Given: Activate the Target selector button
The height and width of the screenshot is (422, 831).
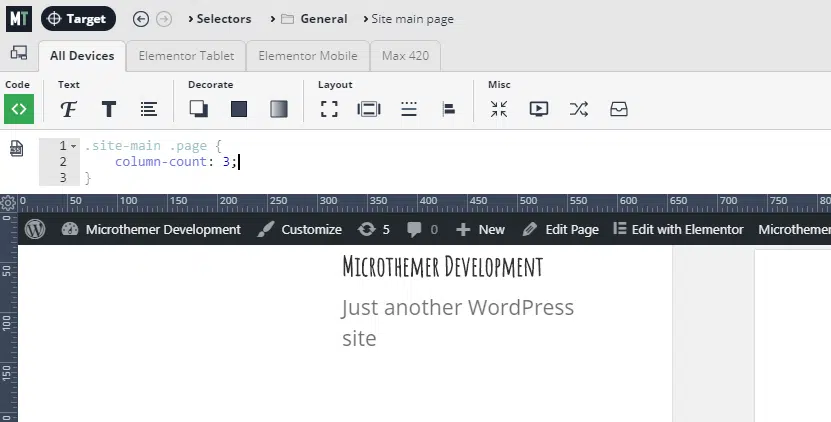Looking at the screenshot, I should point(78,19).
